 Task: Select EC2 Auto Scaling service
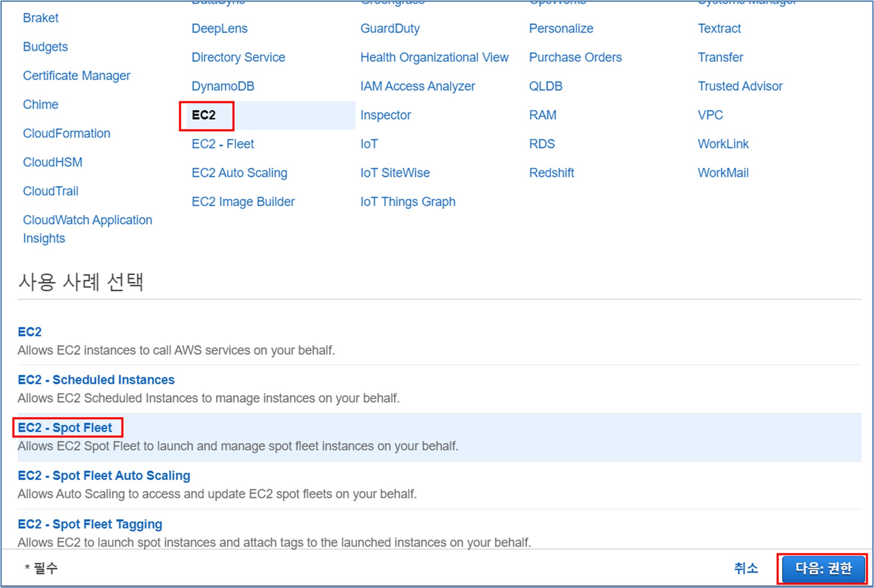239,173
